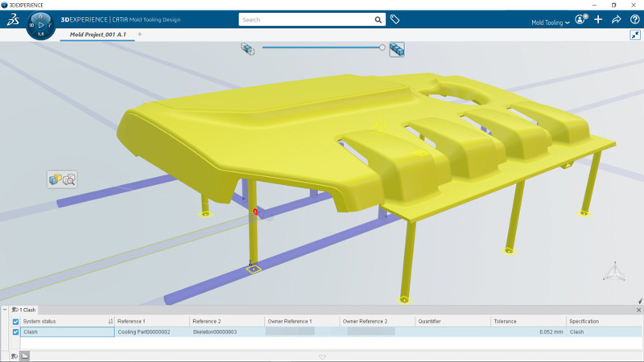
Task: Click the plus add icon in top bar
Action: click(x=598, y=19)
